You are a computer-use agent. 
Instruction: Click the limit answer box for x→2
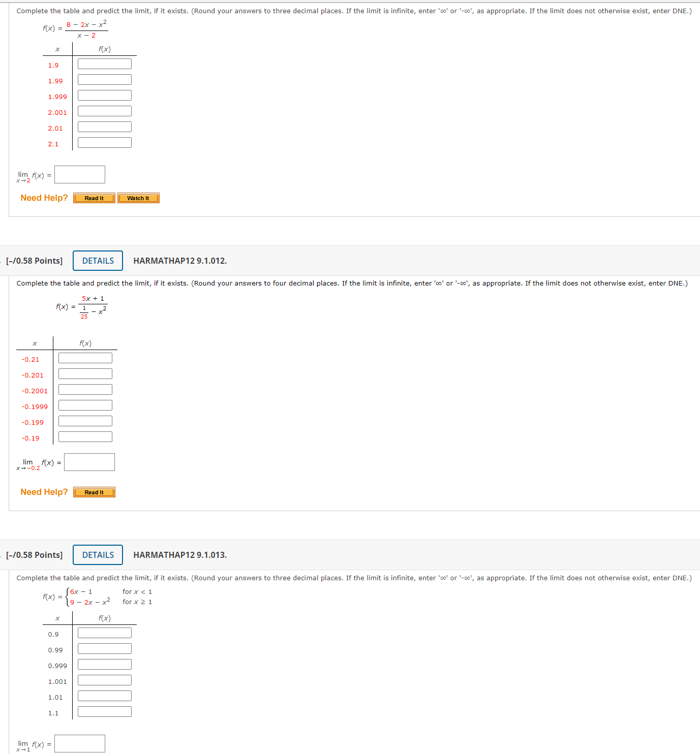pos(80,174)
